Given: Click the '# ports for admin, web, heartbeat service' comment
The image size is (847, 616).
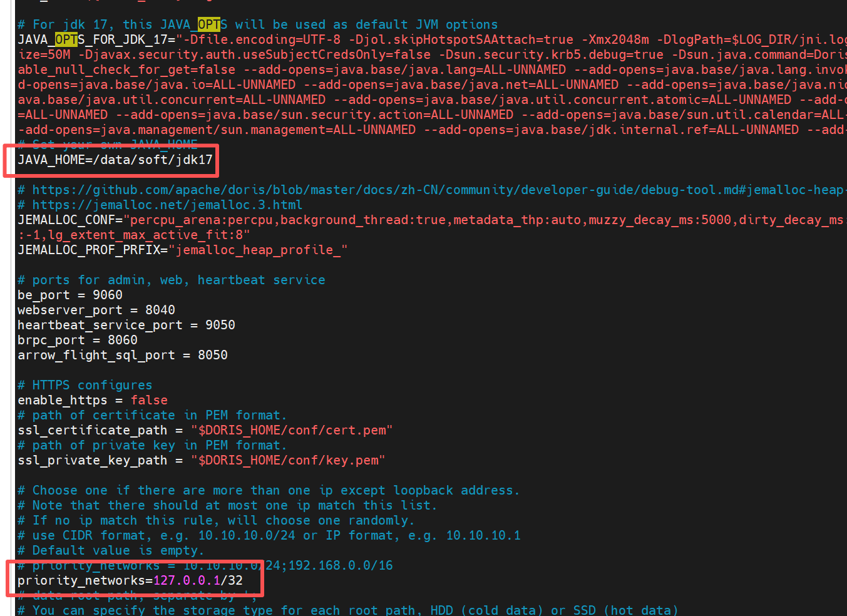Looking at the screenshot, I should click(x=172, y=280).
